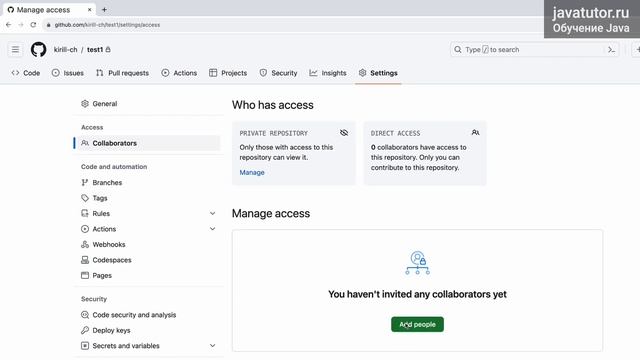Open Rules in the sidebar
The image size is (640, 360).
click(101, 213)
